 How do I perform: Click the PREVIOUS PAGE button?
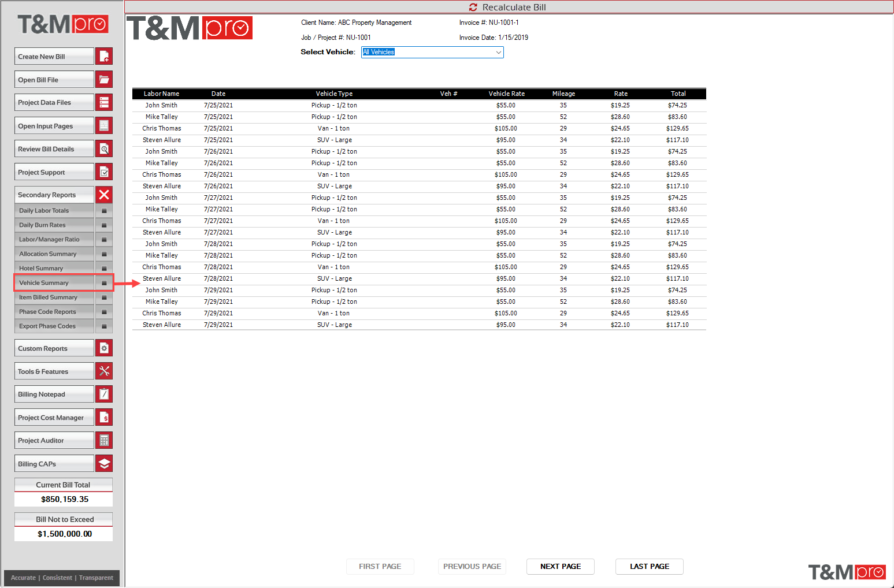[472, 567]
